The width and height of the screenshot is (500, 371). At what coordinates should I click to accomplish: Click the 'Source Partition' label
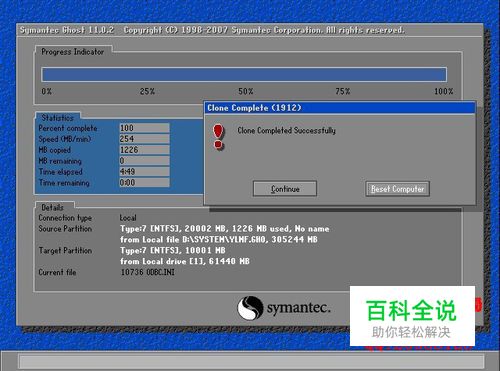[x=65, y=229]
